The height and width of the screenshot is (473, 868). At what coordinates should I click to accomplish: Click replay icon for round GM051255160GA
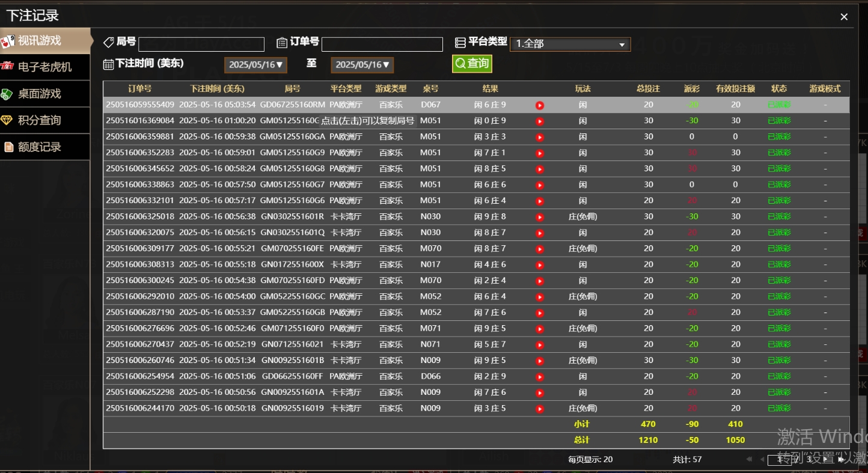click(540, 137)
